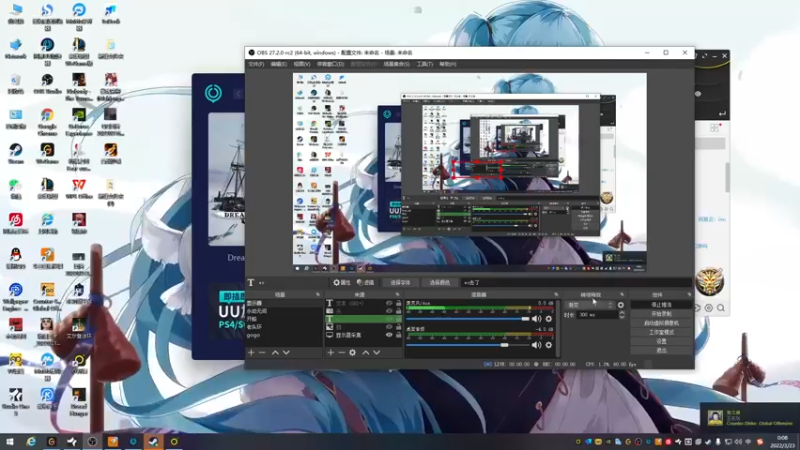Click the microphone volume slider handle

pyautogui.click(x=526, y=319)
